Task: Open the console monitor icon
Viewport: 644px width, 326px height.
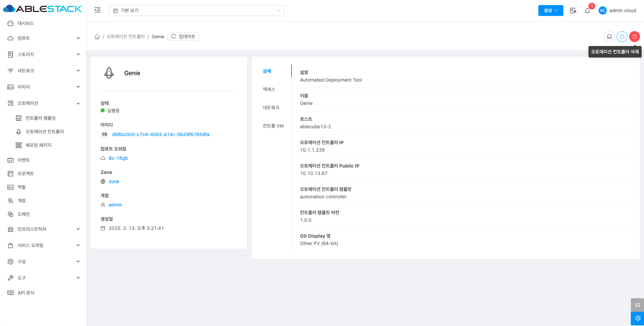Action: (x=609, y=37)
